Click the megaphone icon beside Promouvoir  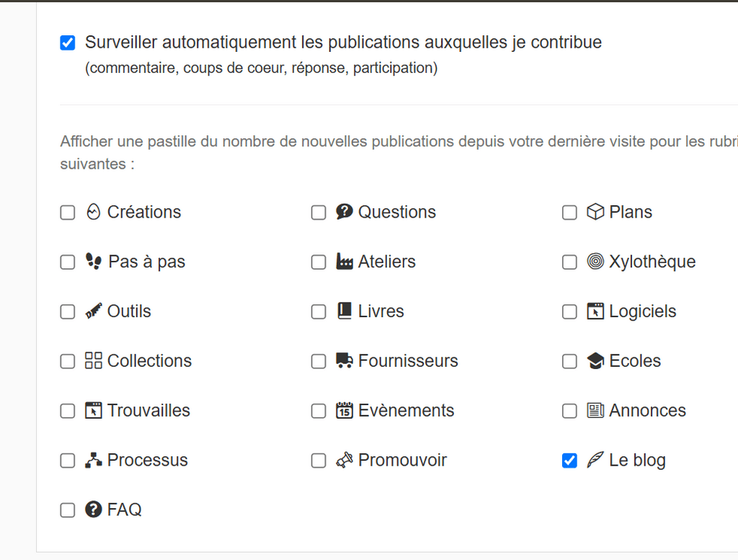pos(344,460)
